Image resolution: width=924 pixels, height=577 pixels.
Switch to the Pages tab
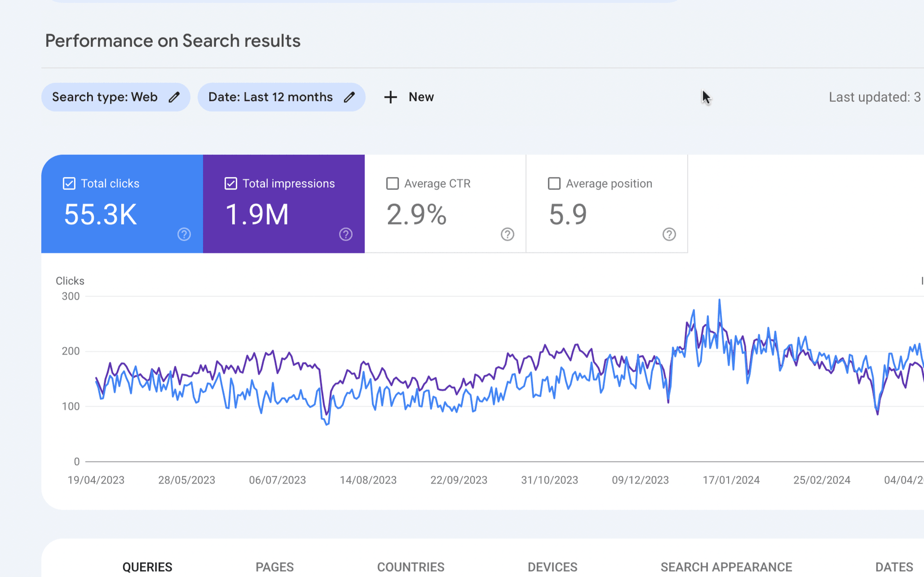[x=275, y=567]
